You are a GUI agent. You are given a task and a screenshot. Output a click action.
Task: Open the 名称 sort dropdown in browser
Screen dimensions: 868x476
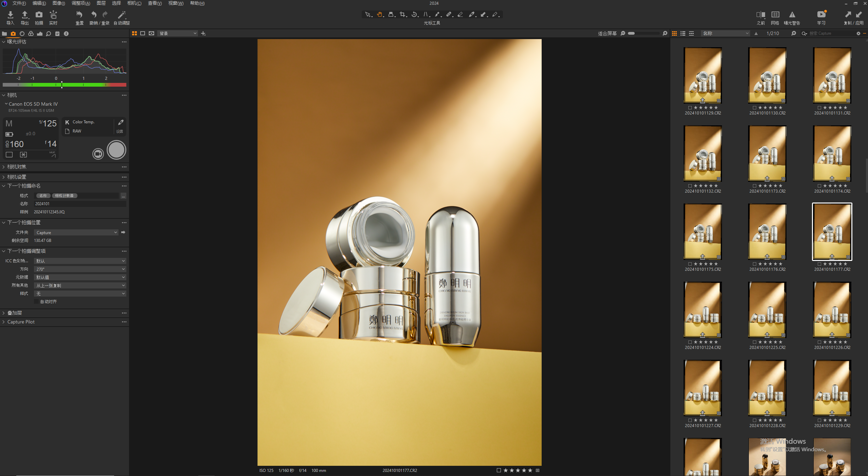pos(725,33)
